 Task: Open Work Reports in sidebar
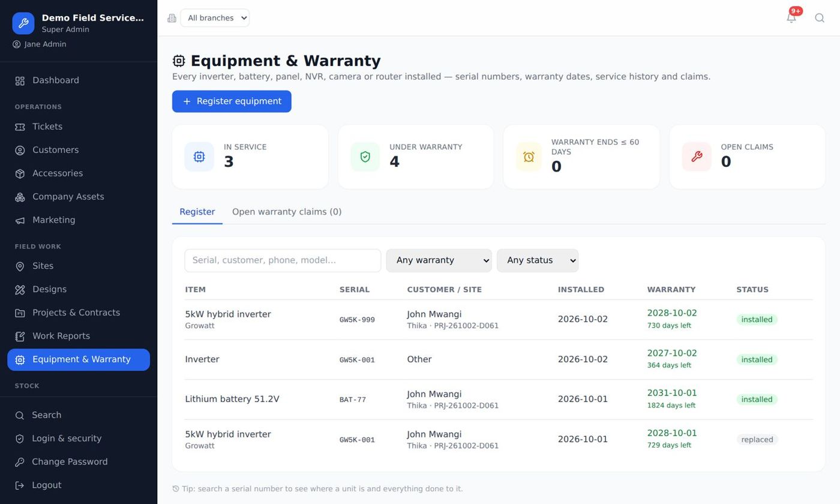pos(79,336)
